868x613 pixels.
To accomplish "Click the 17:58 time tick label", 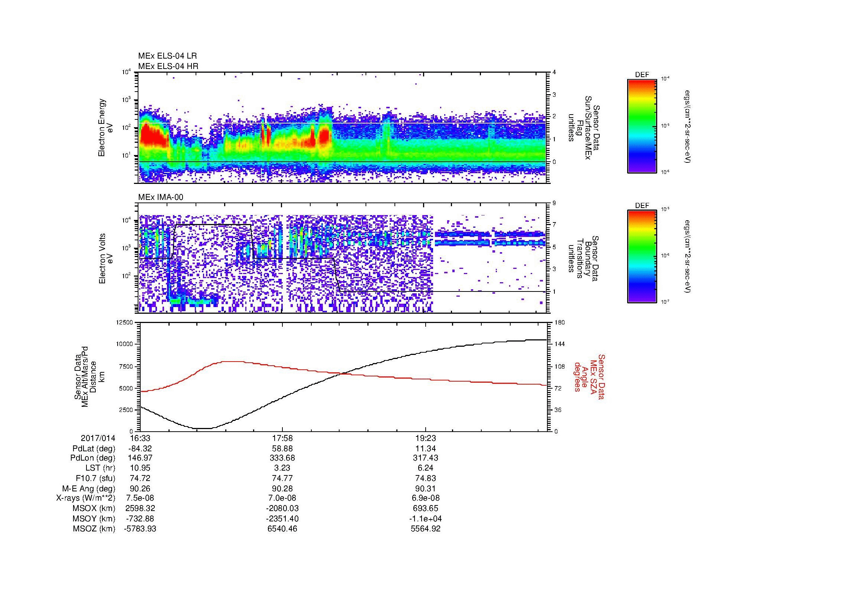I will [282, 438].
